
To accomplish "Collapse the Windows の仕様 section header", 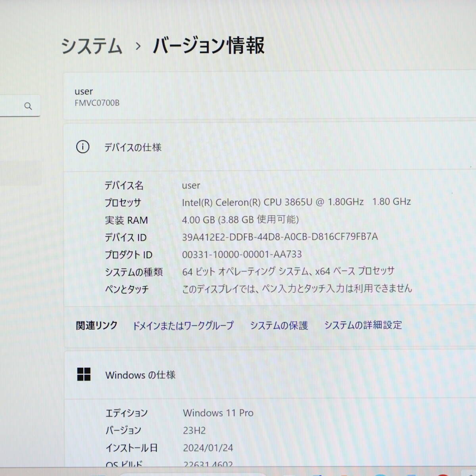I will click(270, 375).
